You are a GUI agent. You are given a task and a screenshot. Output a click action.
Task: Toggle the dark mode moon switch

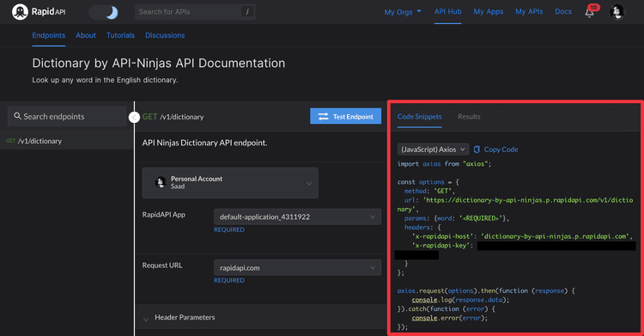tap(104, 12)
